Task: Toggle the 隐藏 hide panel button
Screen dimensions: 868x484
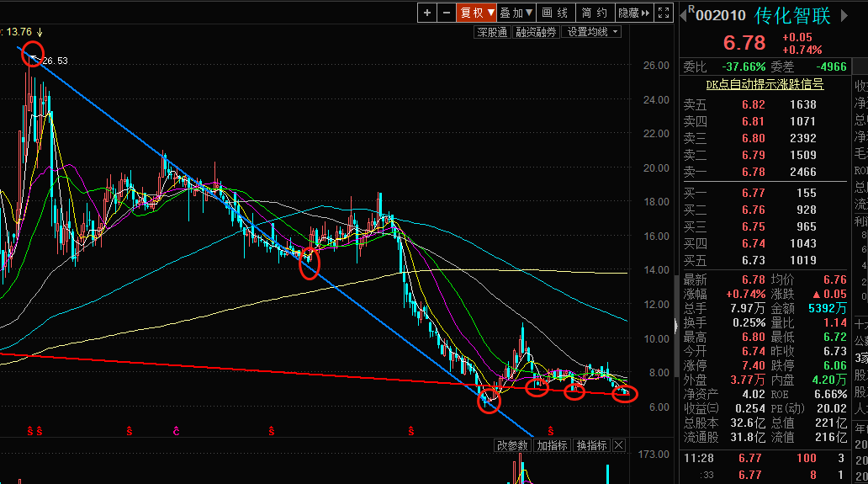Action: (x=634, y=13)
